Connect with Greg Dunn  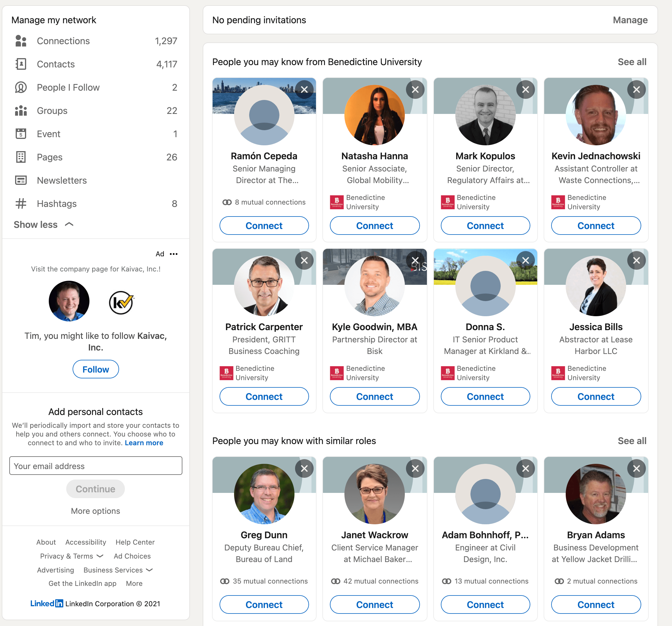click(264, 604)
